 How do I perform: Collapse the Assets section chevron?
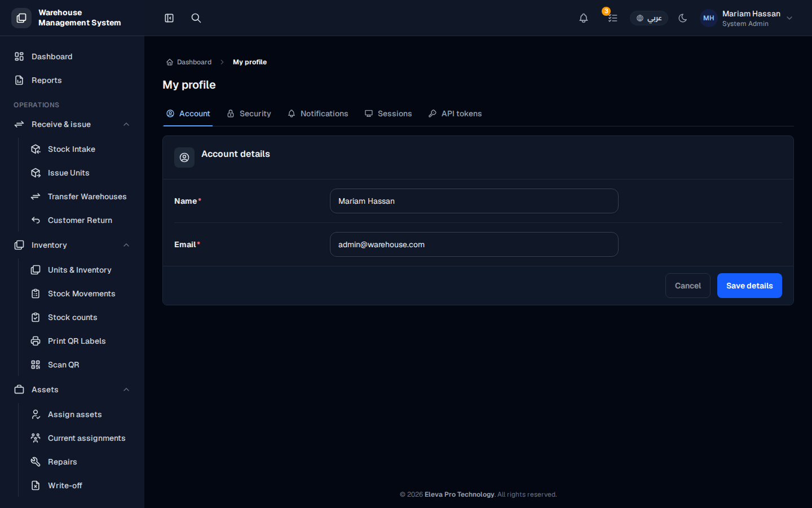(x=126, y=389)
